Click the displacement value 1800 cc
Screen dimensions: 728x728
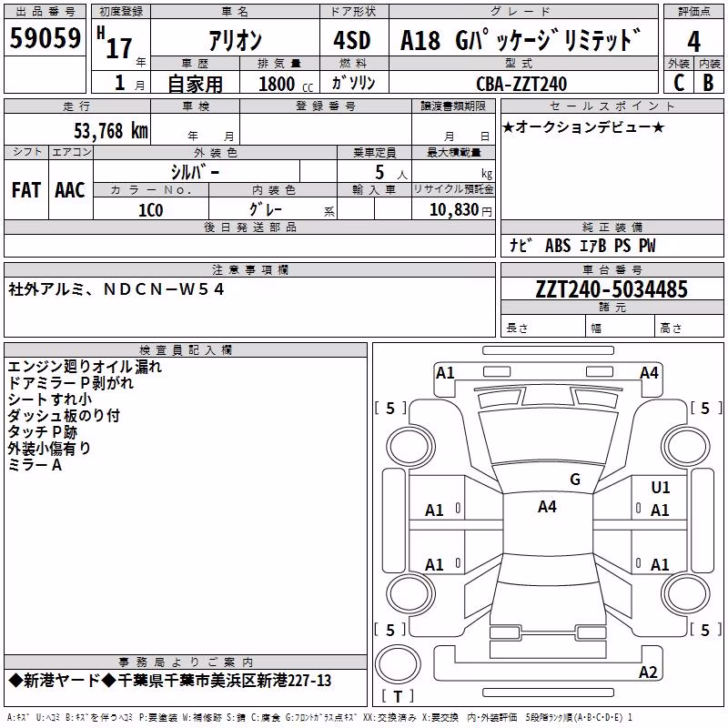tap(286, 84)
